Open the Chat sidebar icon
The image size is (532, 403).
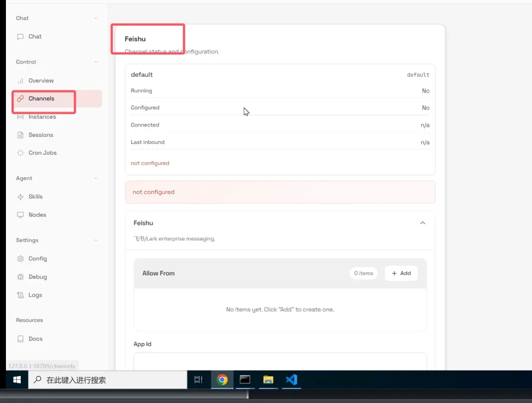(x=20, y=37)
